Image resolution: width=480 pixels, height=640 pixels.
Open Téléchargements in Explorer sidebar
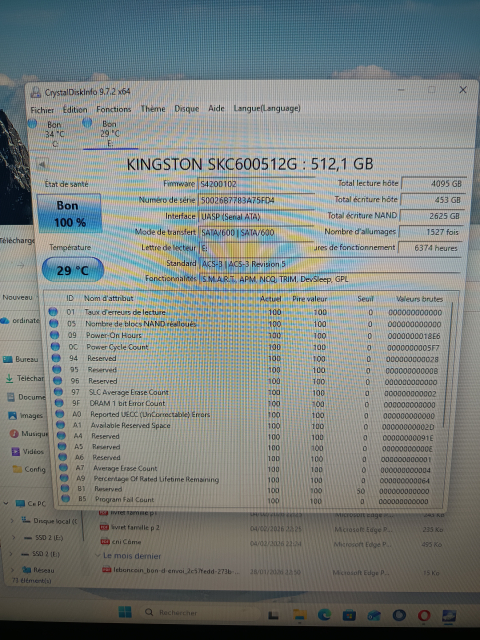point(24,378)
